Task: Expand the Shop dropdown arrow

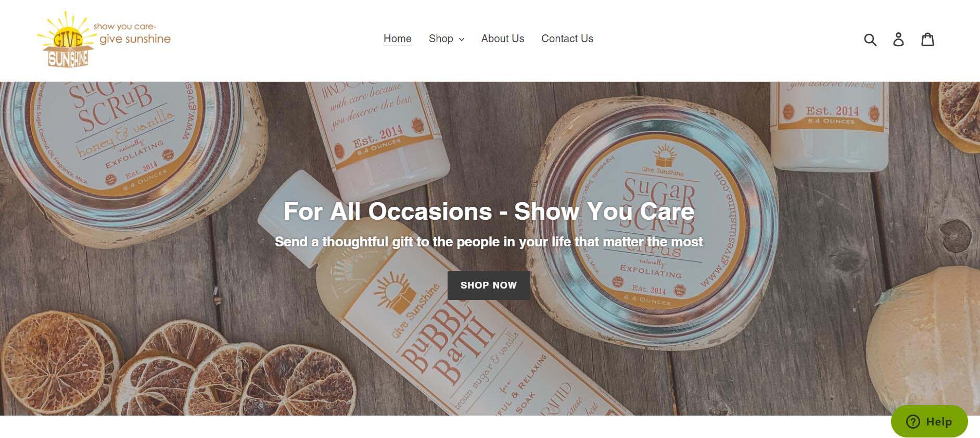Action: [461, 40]
